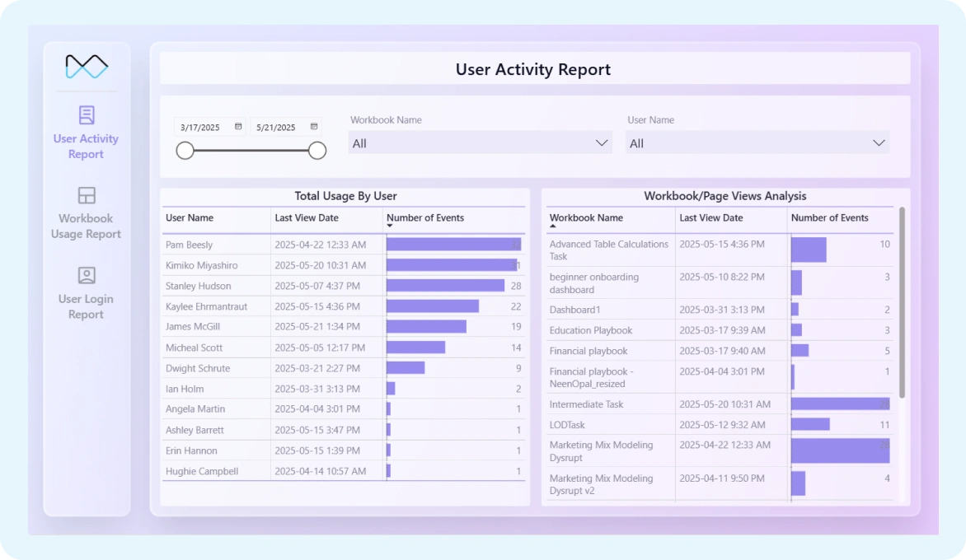Viewport: 966px width, 560px height.
Task: Click the Total Usage By User title
Action: (x=345, y=196)
